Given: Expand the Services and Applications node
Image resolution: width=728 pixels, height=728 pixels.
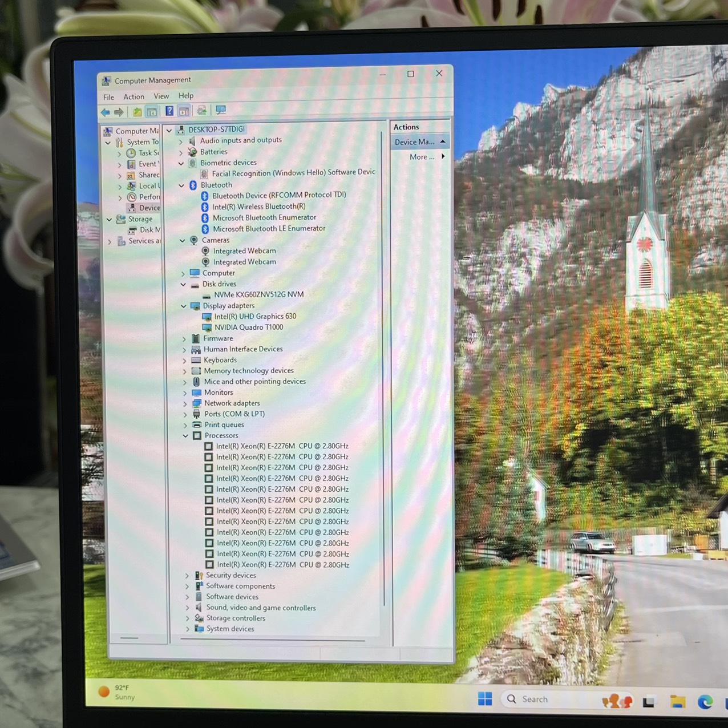Looking at the screenshot, I should (x=110, y=242).
